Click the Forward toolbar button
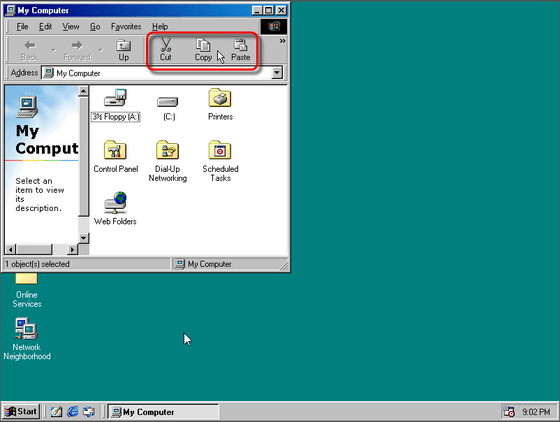 77,50
